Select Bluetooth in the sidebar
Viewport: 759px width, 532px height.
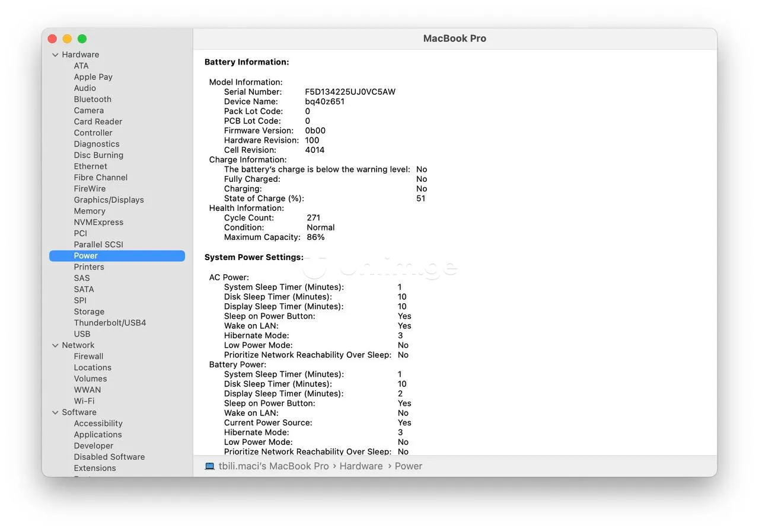[93, 100]
